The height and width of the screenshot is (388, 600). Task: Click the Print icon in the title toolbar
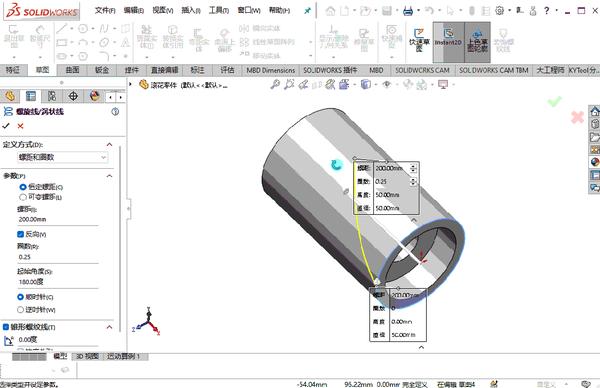pyautogui.click(x=408, y=11)
